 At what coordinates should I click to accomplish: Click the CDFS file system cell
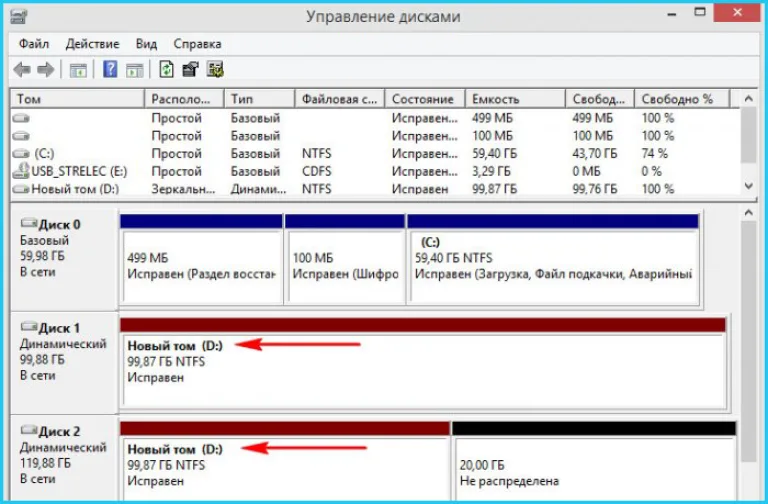coord(316,171)
